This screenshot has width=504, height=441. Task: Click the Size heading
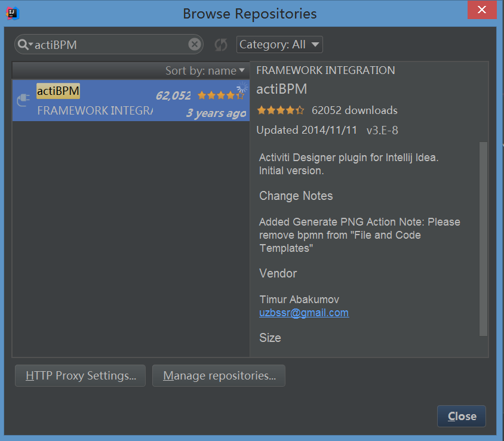[270, 338]
